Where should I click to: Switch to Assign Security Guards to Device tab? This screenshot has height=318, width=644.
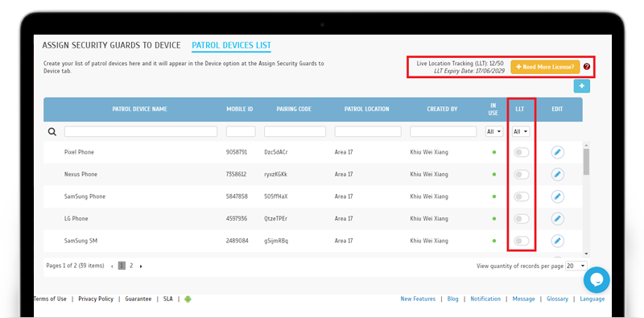pos(111,45)
